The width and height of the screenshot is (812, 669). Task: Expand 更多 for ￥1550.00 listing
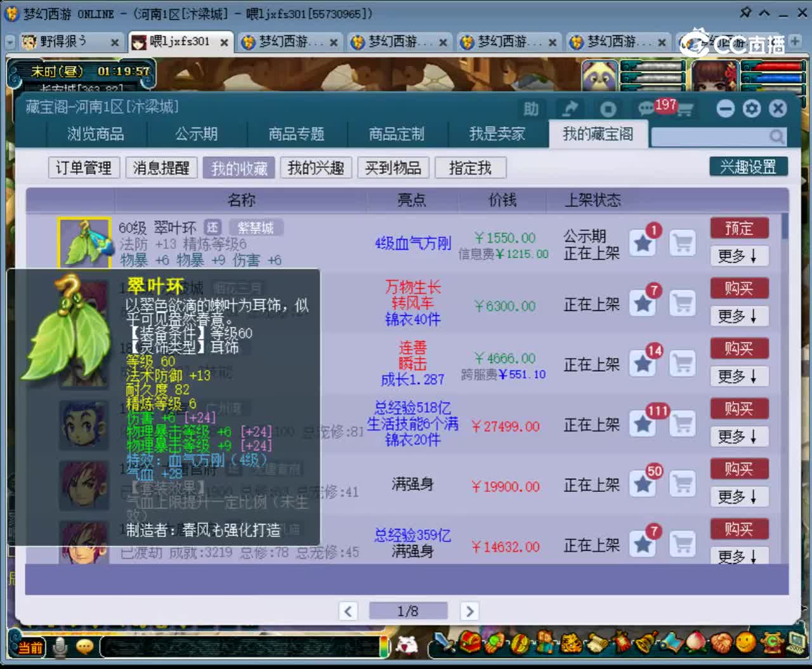(x=739, y=256)
